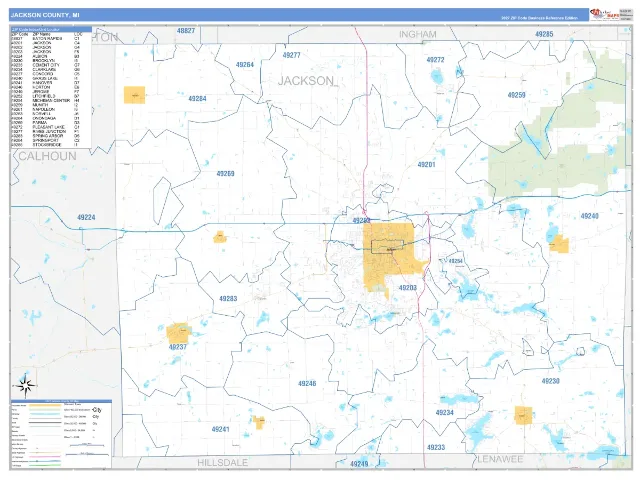Select the CALHOUN county label
This screenshot has height=480, width=640.
point(47,156)
